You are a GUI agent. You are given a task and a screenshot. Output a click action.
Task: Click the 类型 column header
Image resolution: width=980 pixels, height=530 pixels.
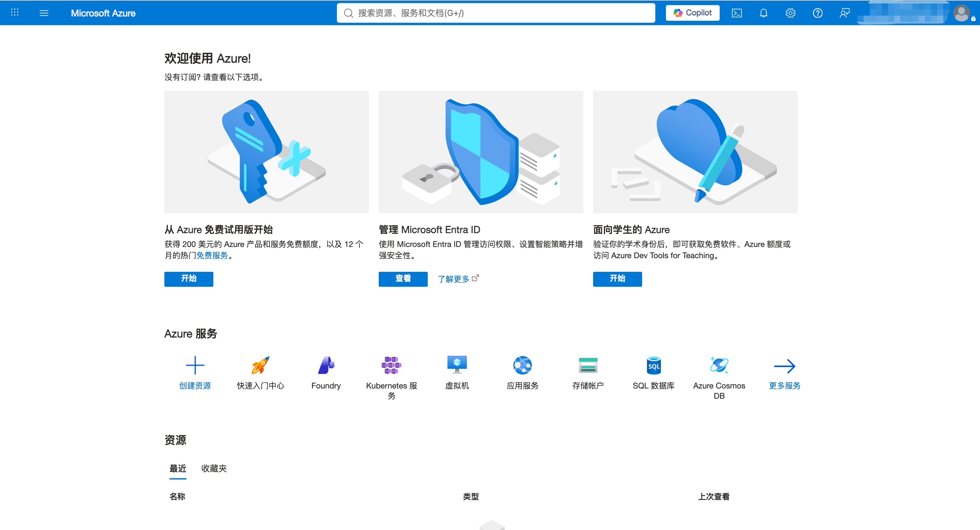471,496
